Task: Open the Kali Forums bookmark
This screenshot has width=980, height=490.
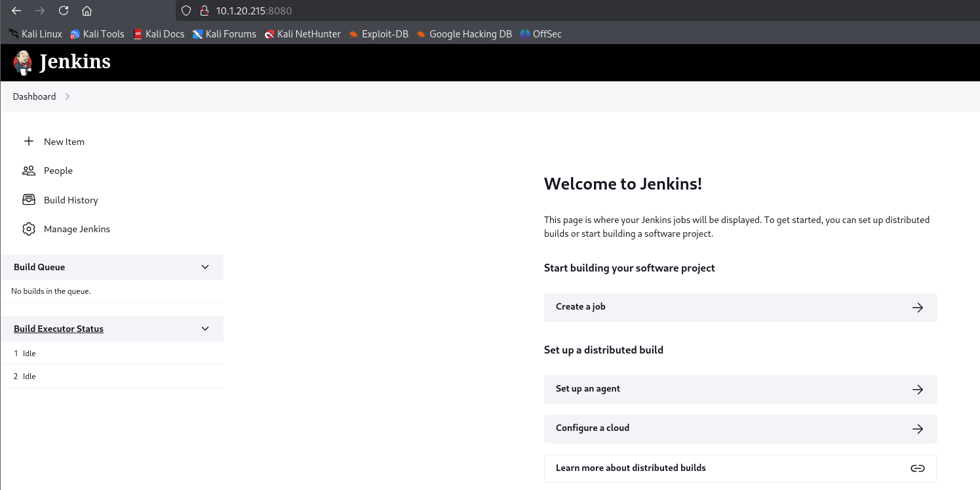Action: pos(224,34)
